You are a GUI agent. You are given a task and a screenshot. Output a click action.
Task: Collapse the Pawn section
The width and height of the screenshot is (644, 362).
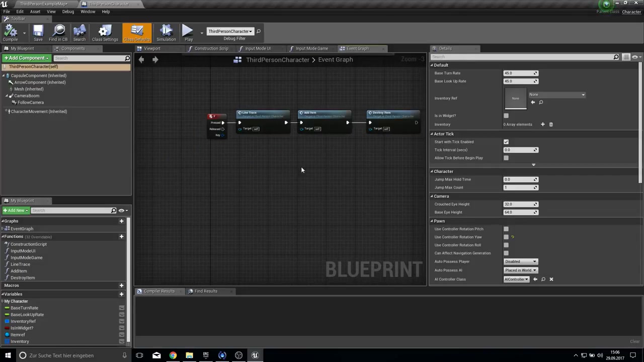[432, 221]
